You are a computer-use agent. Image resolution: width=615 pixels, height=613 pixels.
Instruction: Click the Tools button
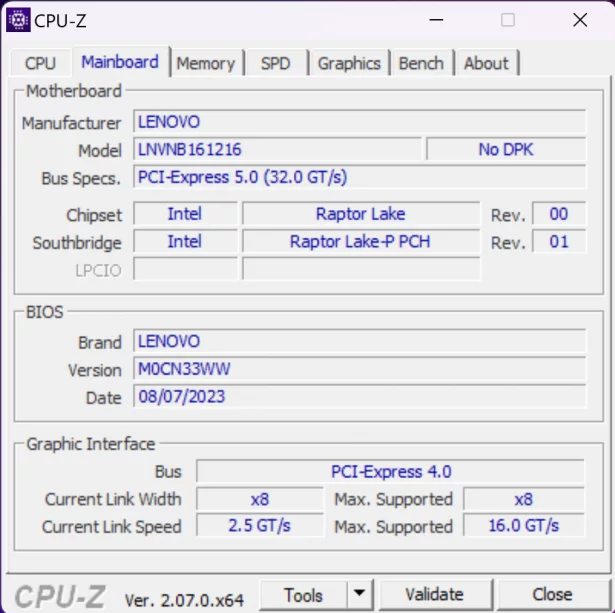point(303,595)
